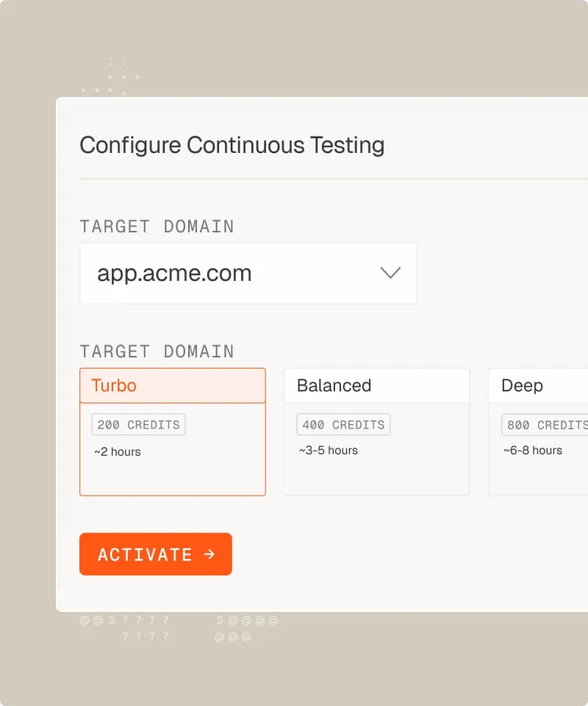Click the 400 CREDITS badge in Balanced
The width and height of the screenshot is (588, 706).
click(x=343, y=424)
